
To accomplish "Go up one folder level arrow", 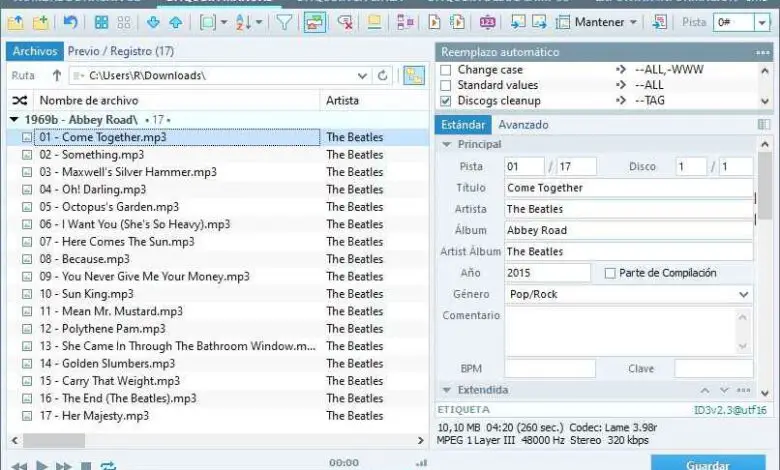I will [x=57, y=76].
